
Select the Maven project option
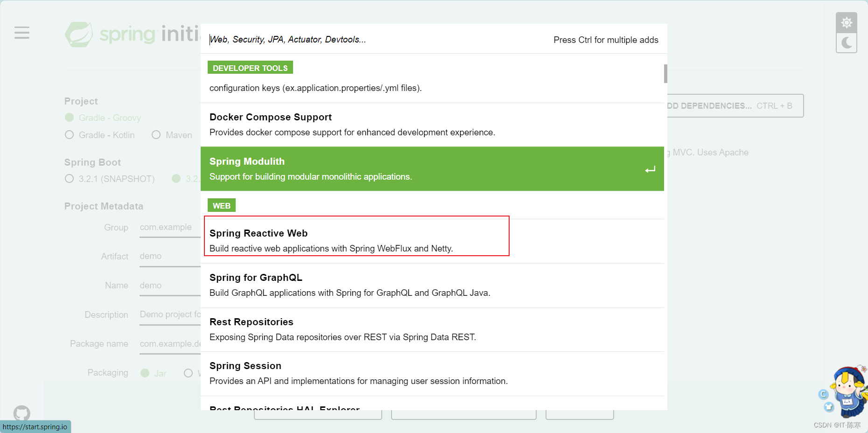click(x=172, y=135)
